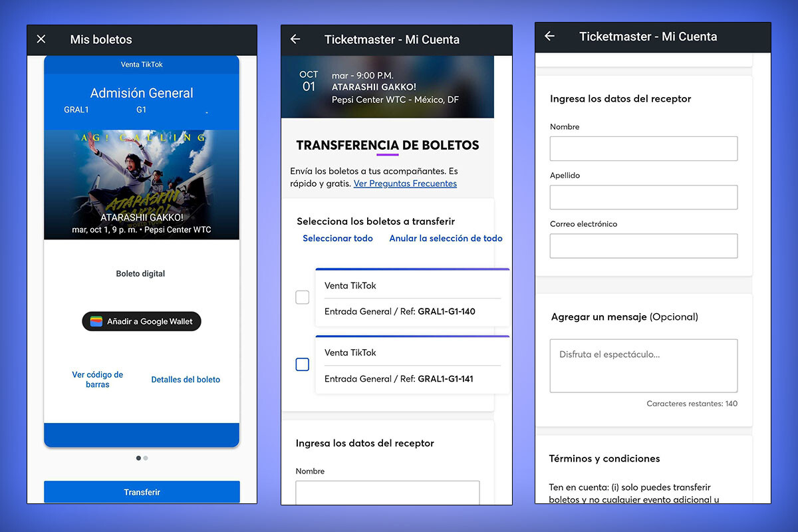Image resolution: width=798 pixels, height=532 pixels.
Task: Check the ticket Ref GRAL1-G1-140 checkbox
Action: coord(302,297)
